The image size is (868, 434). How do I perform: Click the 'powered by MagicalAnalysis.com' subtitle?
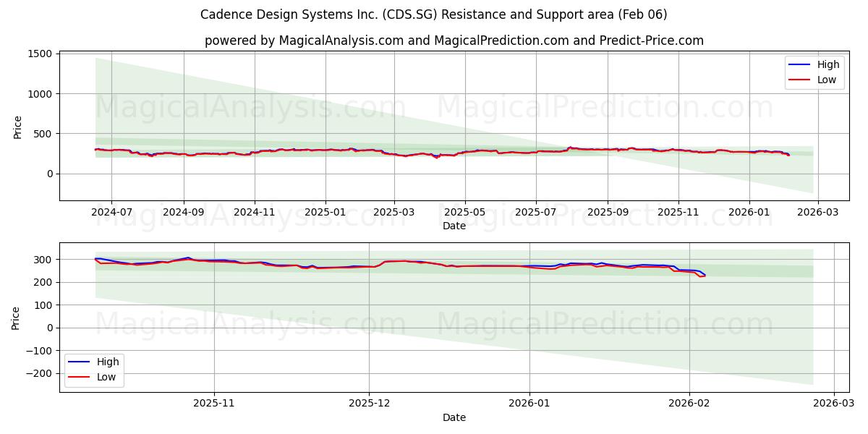pos(454,41)
